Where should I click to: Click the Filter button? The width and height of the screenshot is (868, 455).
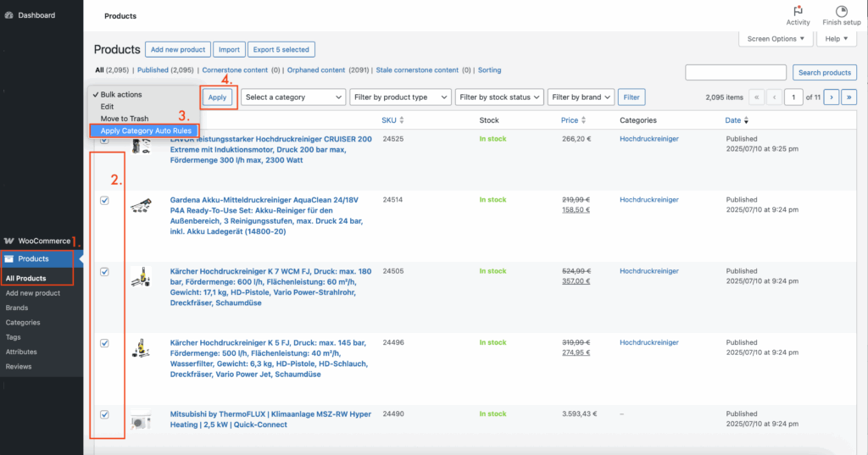[631, 97]
